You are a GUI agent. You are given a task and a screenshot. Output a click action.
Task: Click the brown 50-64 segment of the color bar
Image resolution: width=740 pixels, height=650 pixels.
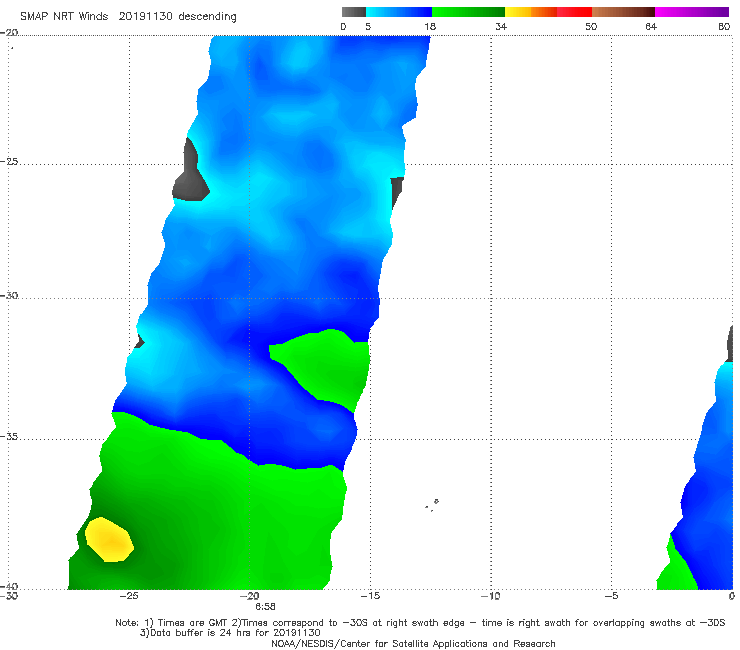(x=623, y=12)
